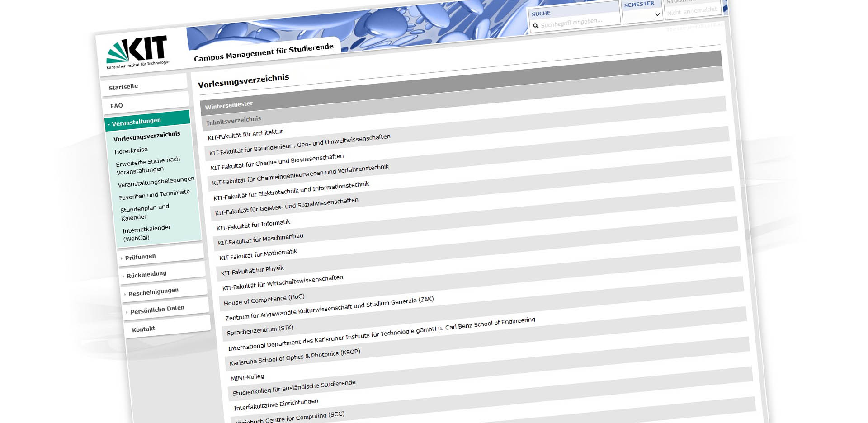Open Erweiterte Suche nach Veranstaltungen
Image resolution: width=868 pixels, height=423 pixels.
point(148,165)
